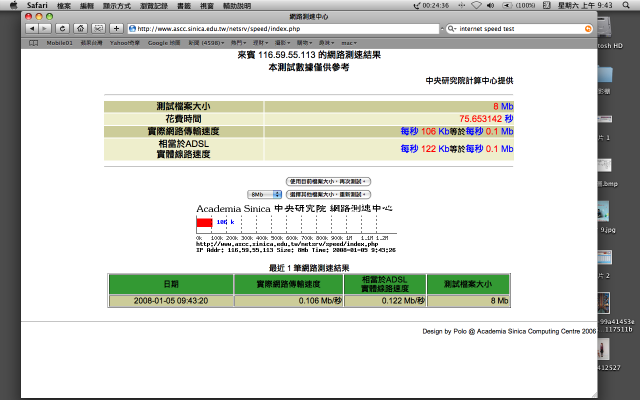Screen dimensions: 640x400
Task: Open Mobile01 bookmark
Action: [60, 43]
